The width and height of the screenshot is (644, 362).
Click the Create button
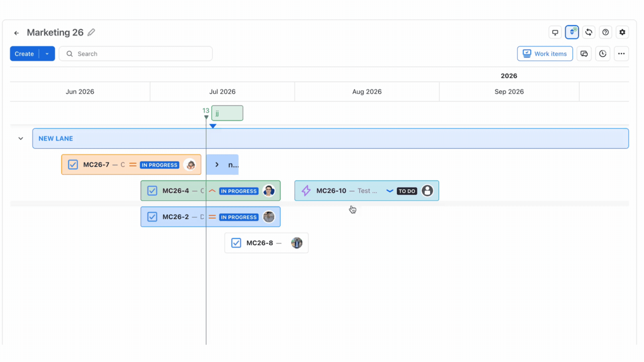pyautogui.click(x=24, y=54)
